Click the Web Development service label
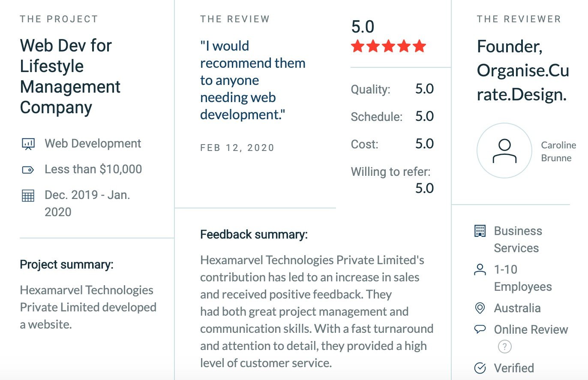 pos(93,144)
